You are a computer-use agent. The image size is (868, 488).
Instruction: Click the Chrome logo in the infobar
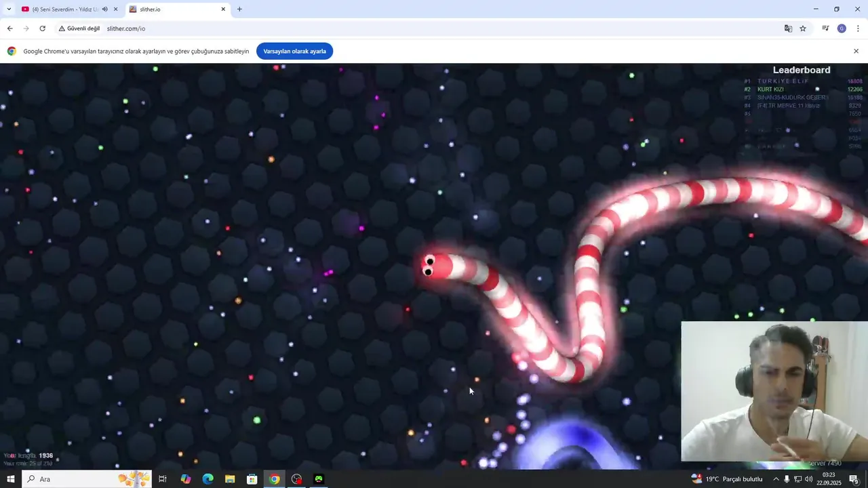pos(12,52)
